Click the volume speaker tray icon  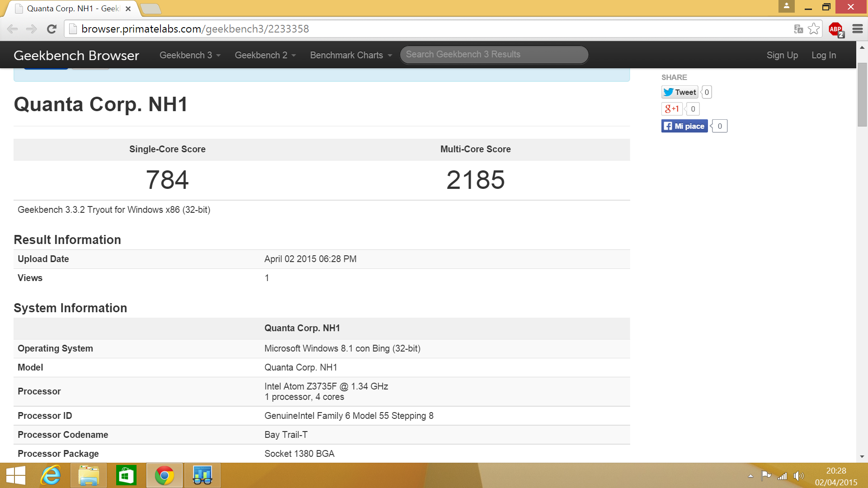pyautogui.click(x=799, y=476)
